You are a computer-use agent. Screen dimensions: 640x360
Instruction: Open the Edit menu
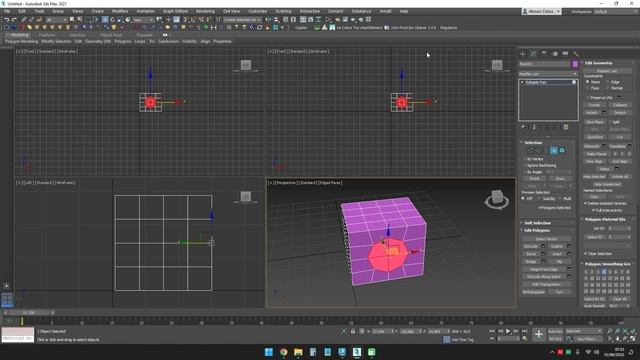coord(22,11)
